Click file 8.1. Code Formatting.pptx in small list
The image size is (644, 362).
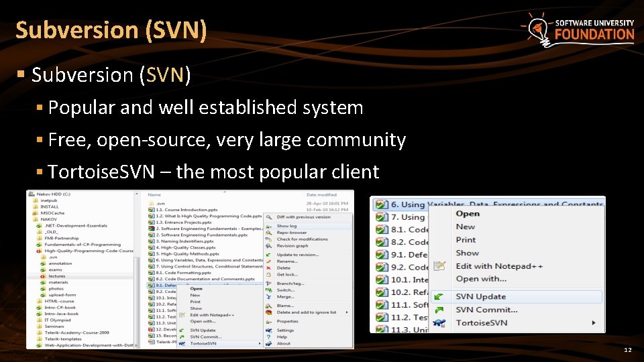[183, 273]
